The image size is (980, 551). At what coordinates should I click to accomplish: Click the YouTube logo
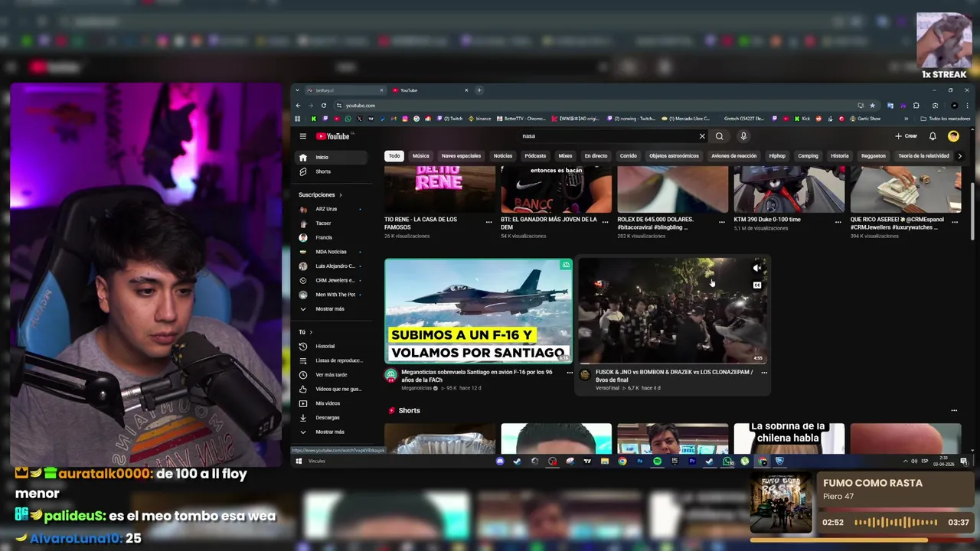coord(333,136)
